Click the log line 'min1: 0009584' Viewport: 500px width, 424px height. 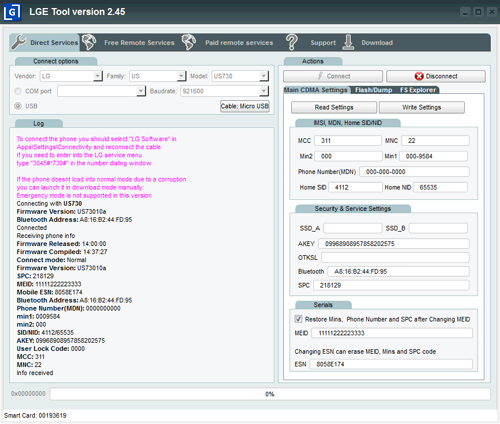click(x=38, y=316)
